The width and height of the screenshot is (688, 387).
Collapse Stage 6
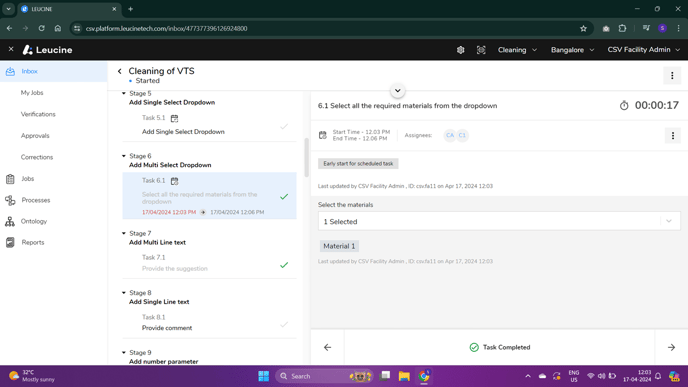click(124, 156)
